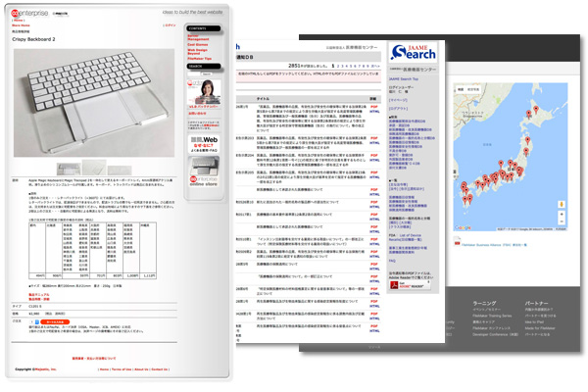The image size is (588, 392).
Task: Switch the map to the standard map view
Action: [x=461, y=89]
